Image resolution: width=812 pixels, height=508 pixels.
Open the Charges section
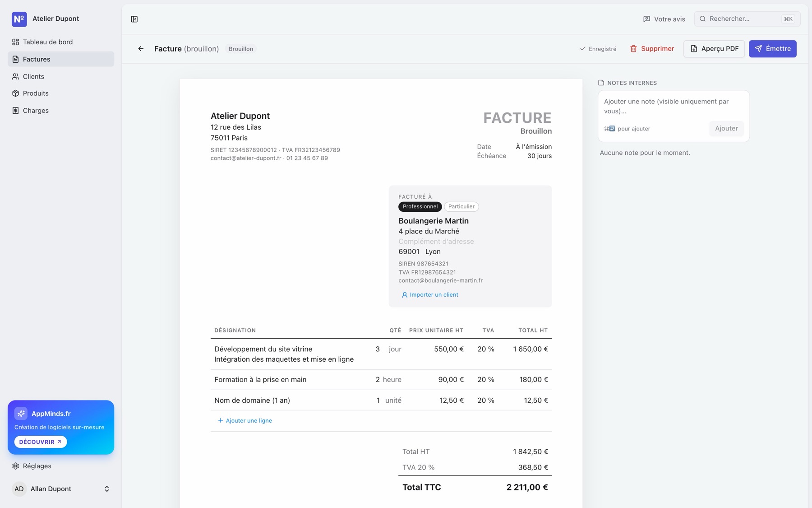pyautogui.click(x=61, y=111)
